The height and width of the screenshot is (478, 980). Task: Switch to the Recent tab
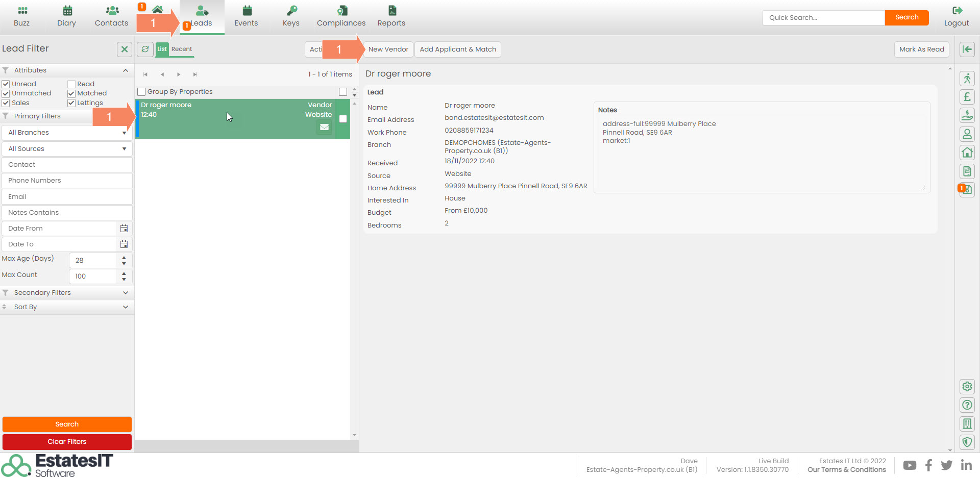(x=182, y=49)
